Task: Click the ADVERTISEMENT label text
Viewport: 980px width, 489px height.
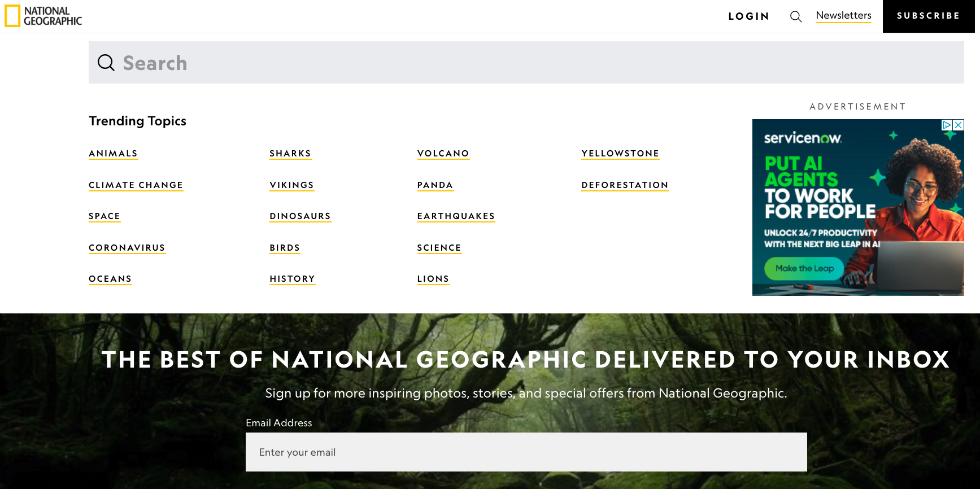Action: (x=858, y=107)
